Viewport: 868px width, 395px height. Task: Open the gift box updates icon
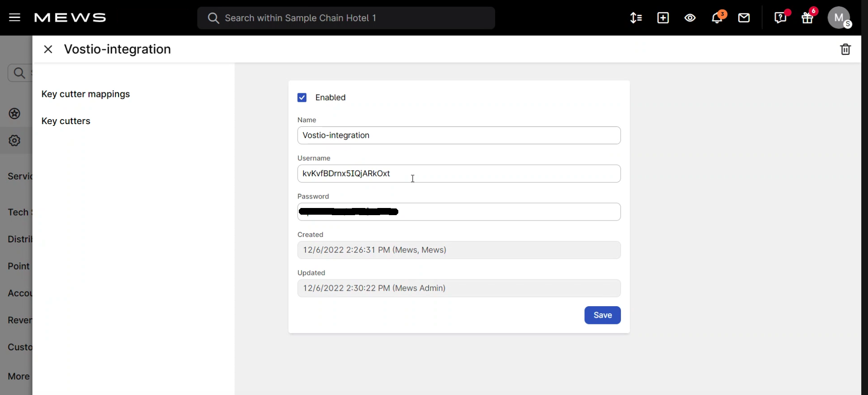808,18
